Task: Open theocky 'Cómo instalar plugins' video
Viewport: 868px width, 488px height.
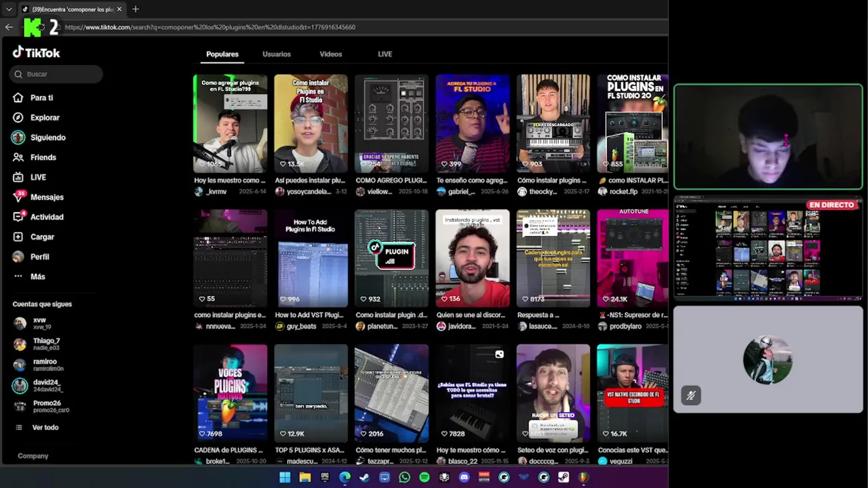Action: pyautogui.click(x=553, y=123)
